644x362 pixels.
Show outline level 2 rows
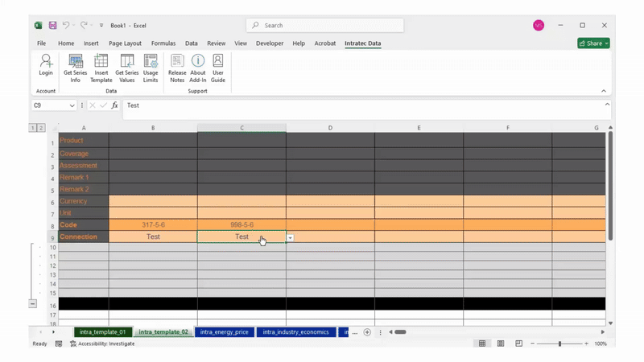click(x=41, y=128)
